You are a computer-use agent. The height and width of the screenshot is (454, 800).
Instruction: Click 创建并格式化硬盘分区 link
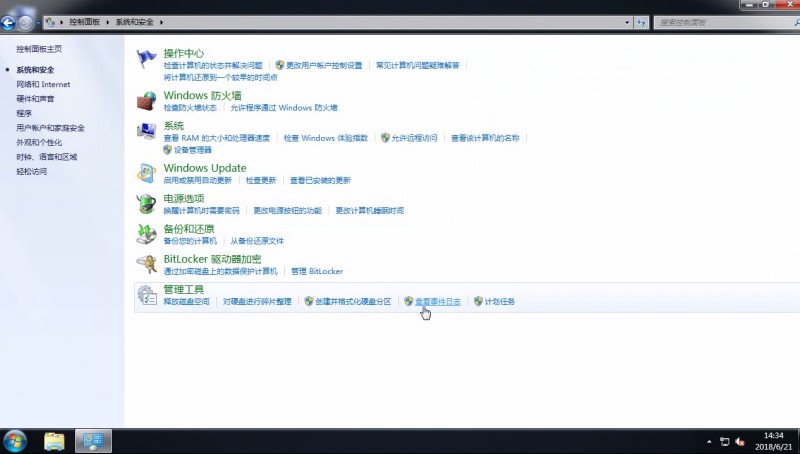[353, 301]
